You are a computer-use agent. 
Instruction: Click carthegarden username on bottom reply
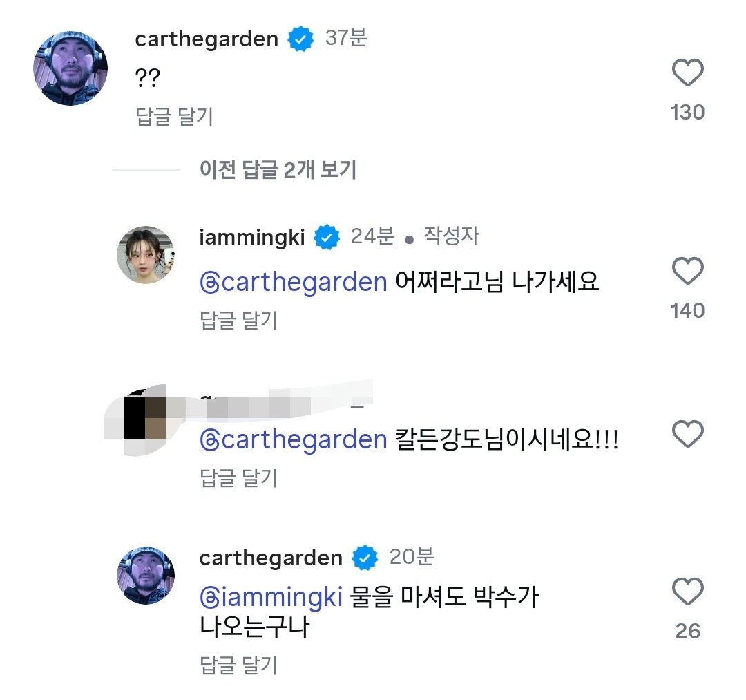(x=271, y=558)
